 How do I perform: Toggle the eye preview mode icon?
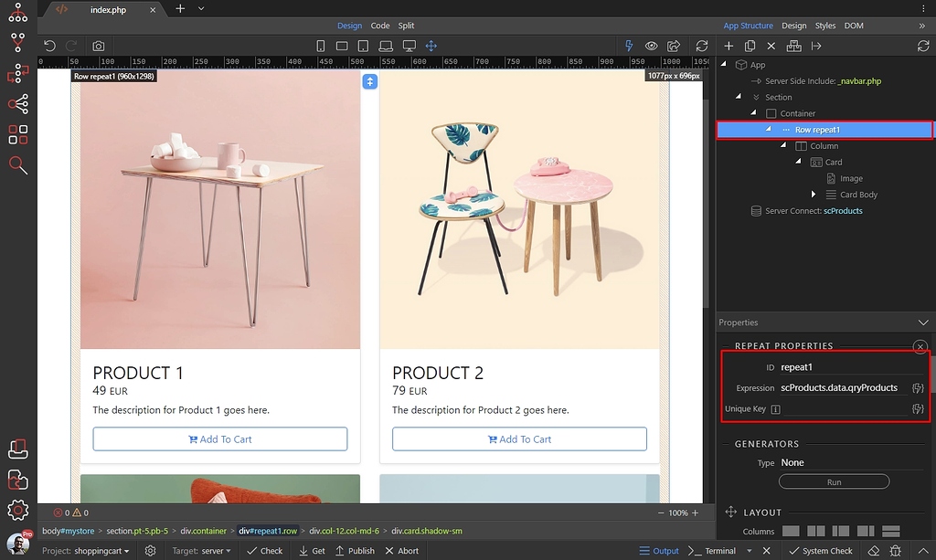tap(651, 46)
